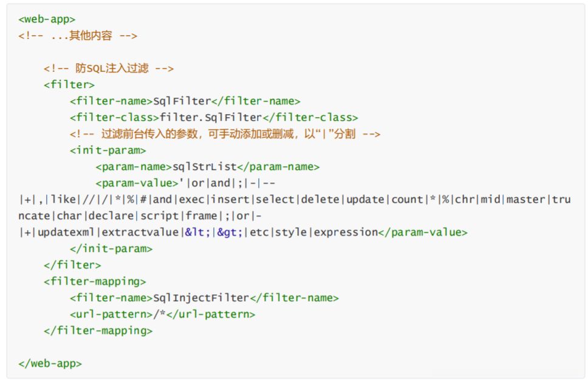Click the word expression before closing param-value
Image resolution: width=588 pixels, height=380 pixels.
343,232
